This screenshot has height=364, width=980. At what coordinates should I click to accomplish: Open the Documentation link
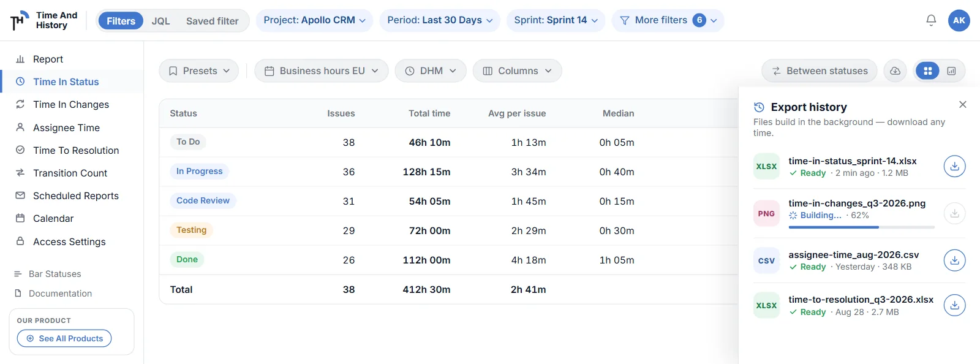coord(53,294)
